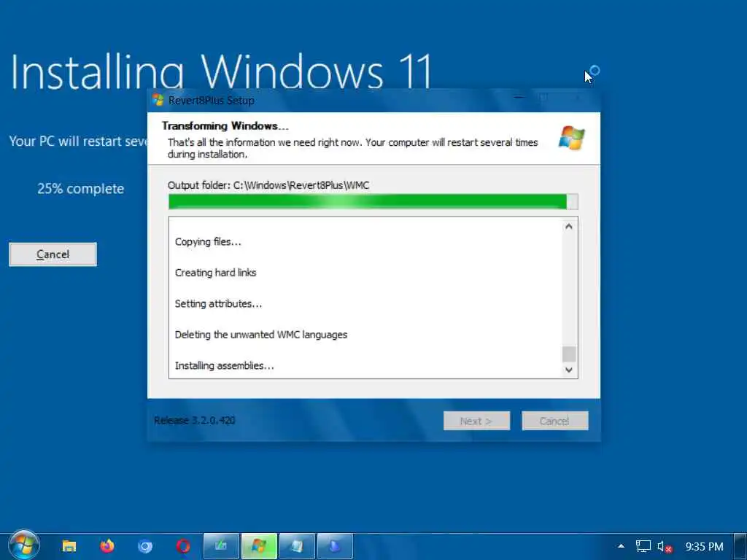This screenshot has width=747, height=560.
Task: Open the network status tray icon
Action: click(x=643, y=546)
